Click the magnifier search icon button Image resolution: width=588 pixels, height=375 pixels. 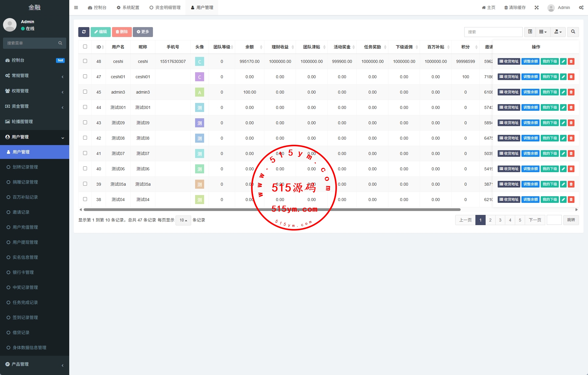573,32
